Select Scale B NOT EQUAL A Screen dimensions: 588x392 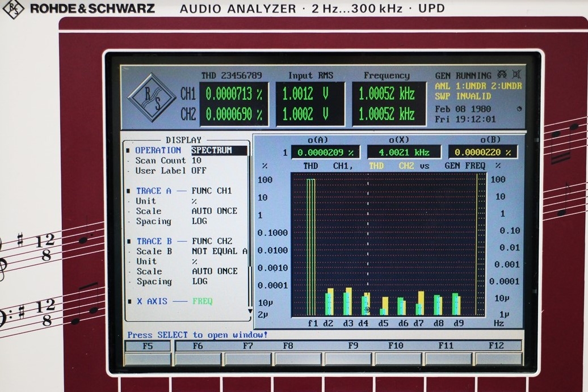(220, 251)
